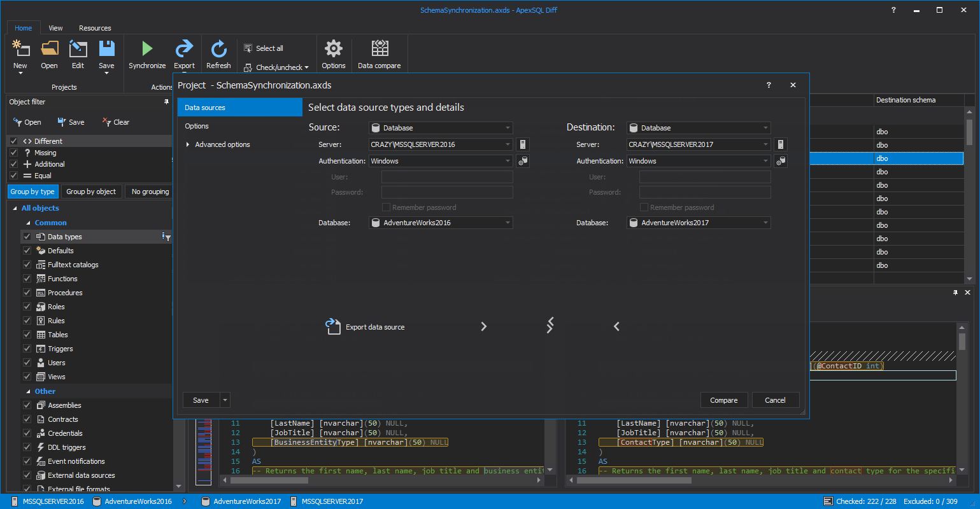Select the No grouping button

click(150, 192)
